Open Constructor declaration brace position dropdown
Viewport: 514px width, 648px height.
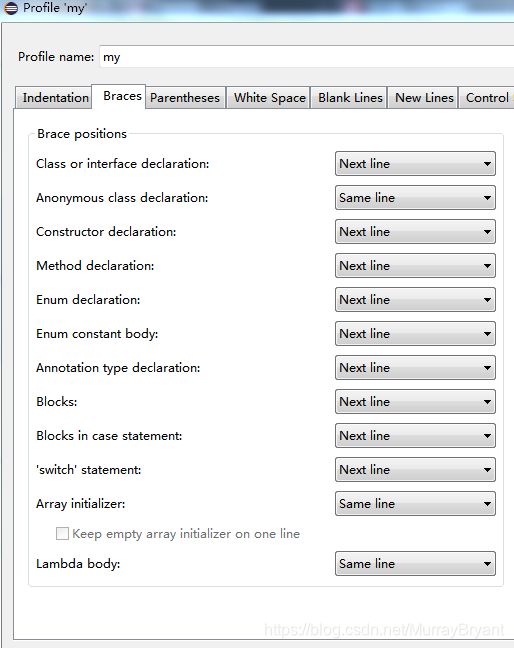(415, 231)
